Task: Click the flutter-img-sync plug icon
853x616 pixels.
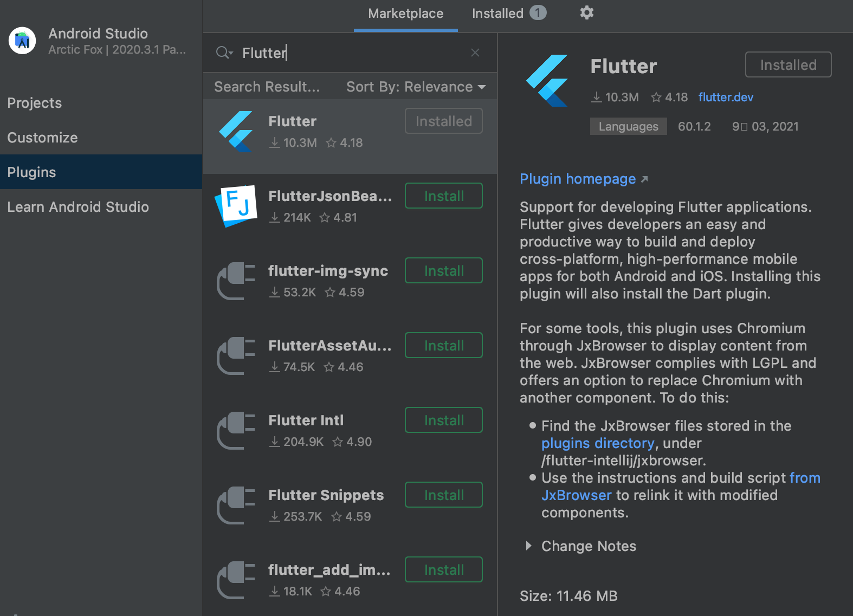Action: coord(236,281)
